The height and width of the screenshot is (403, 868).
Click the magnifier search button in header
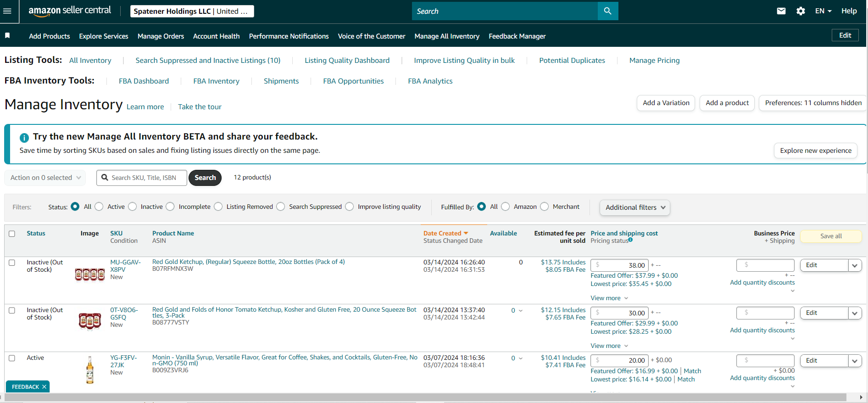(x=608, y=11)
